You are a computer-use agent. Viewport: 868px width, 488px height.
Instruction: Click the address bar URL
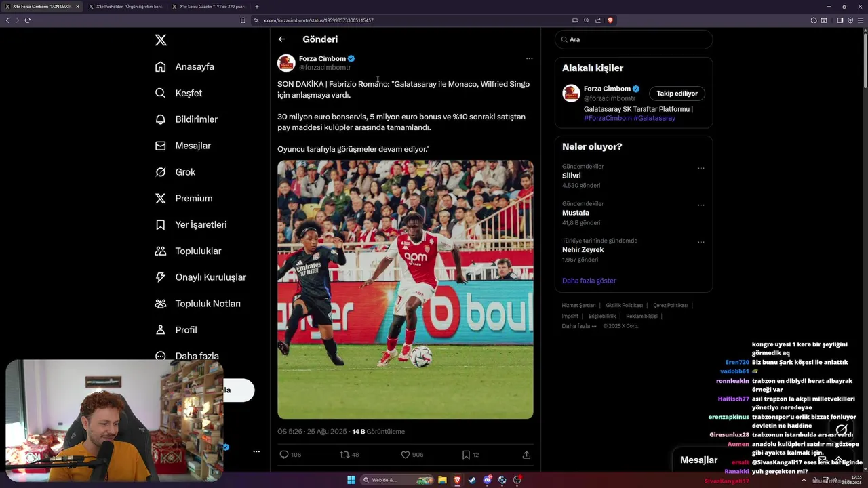(319, 20)
